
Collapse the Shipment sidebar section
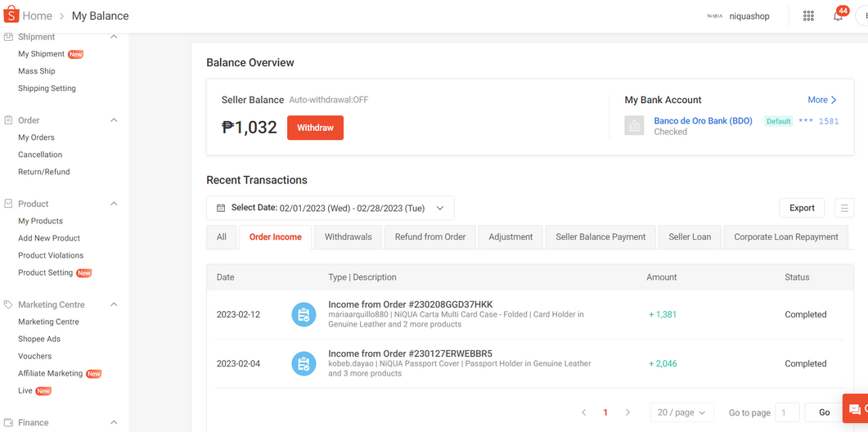tap(114, 37)
